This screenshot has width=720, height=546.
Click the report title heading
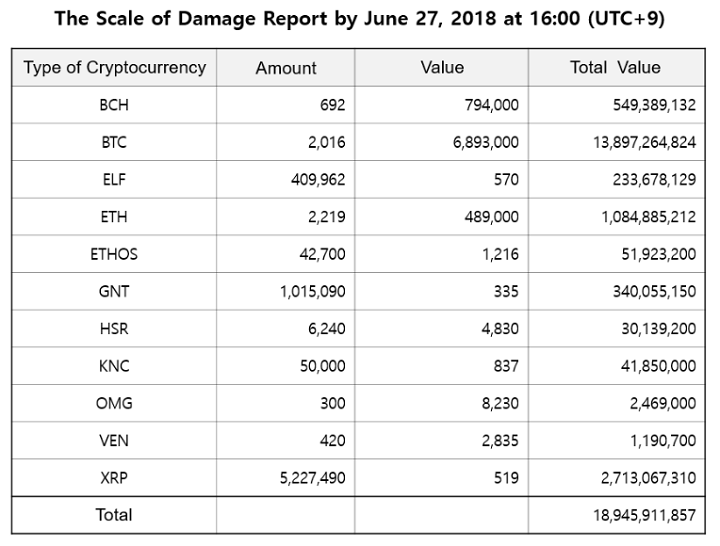coord(359,19)
